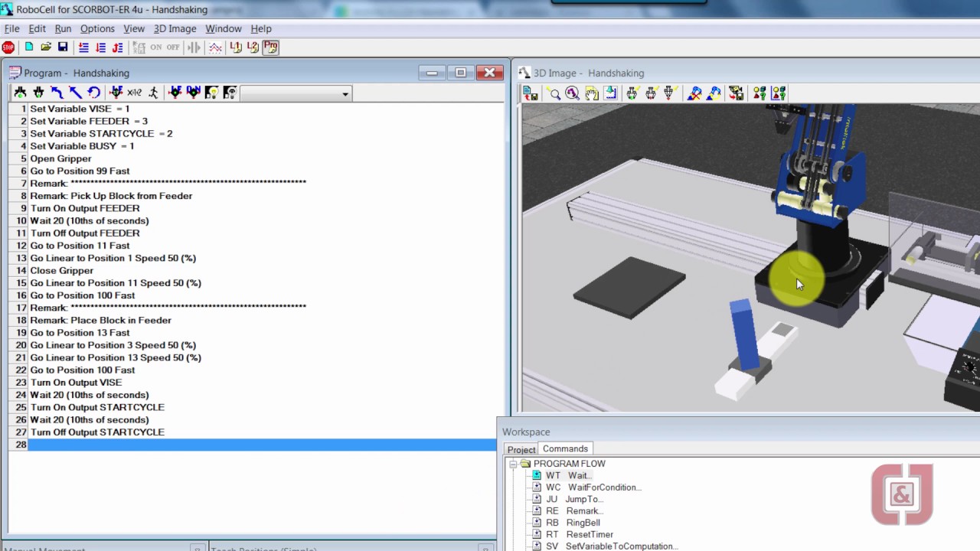Open the Window menu
The height and width of the screenshot is (551, 980).
coord(224,28)
